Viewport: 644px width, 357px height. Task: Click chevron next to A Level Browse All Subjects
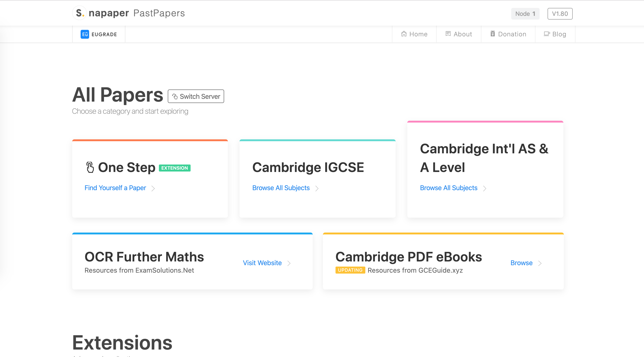pos(484,188)
